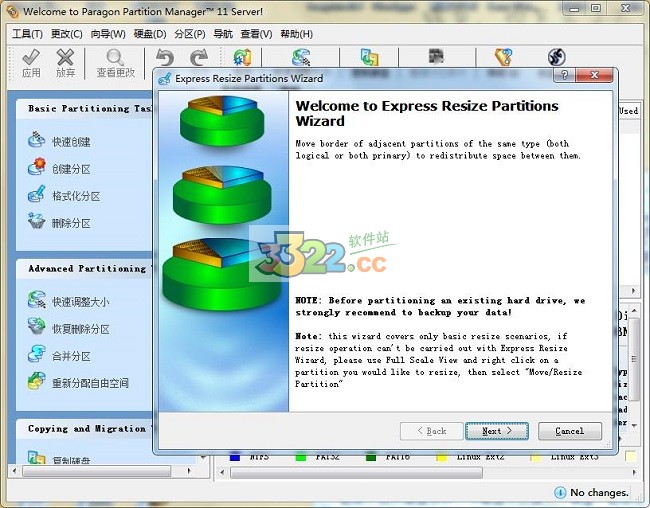Viewport: 650px width, 508px height.
Task: Select 恢复删除分区 task link
Action: coord(80,329)
